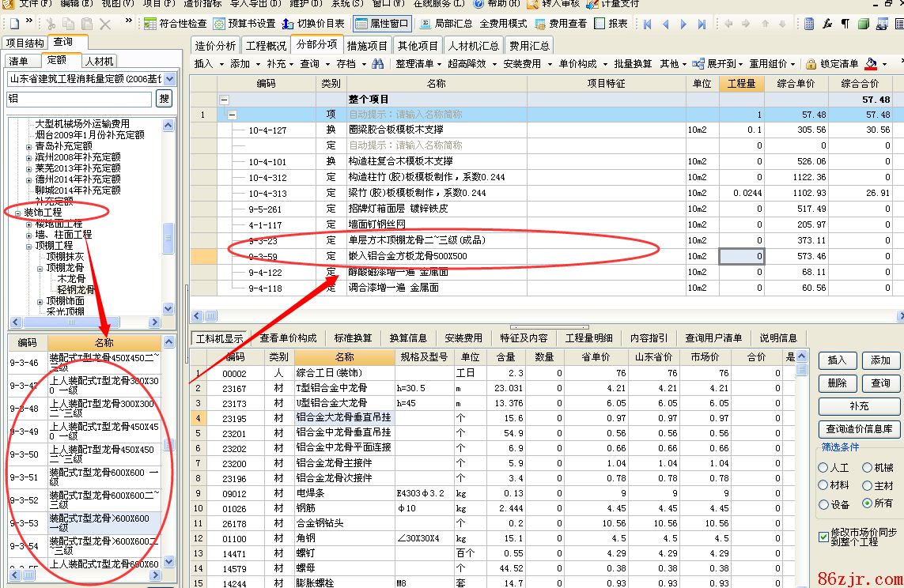Open the calculator icon in toolbar
Viewport: 904px width, 588px height.
[810, 24]
